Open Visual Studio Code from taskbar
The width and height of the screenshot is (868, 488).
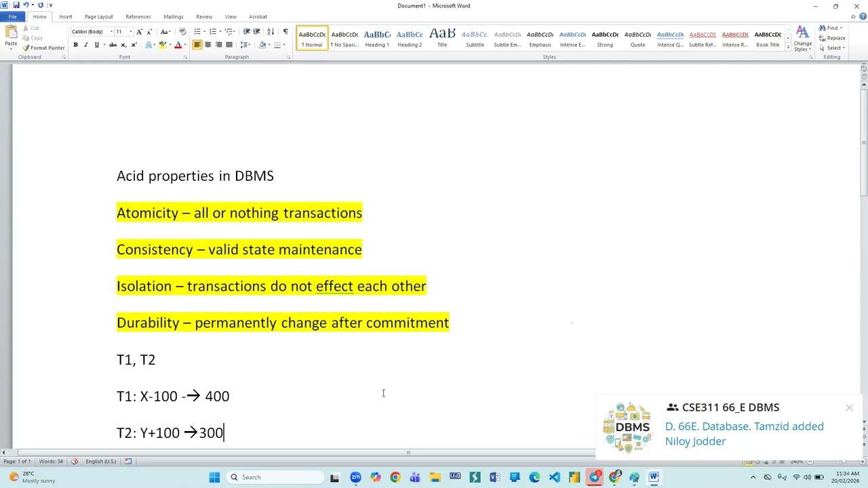pos(555,477)
